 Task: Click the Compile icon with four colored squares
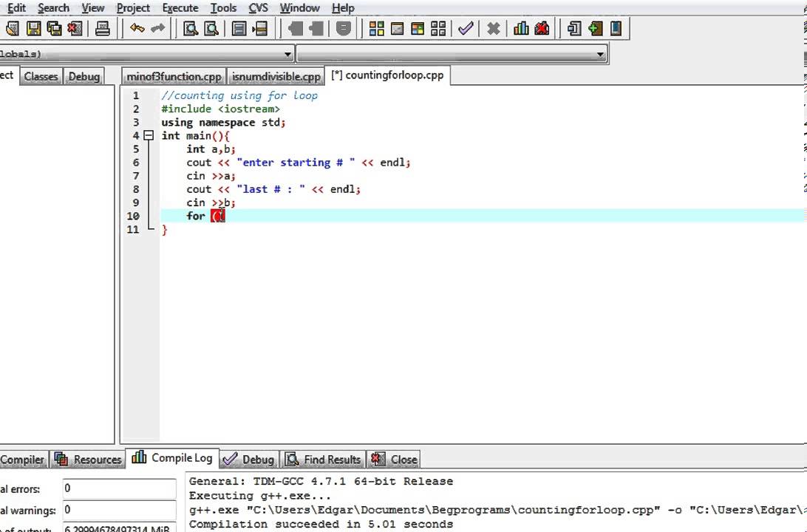pos(377,28)
